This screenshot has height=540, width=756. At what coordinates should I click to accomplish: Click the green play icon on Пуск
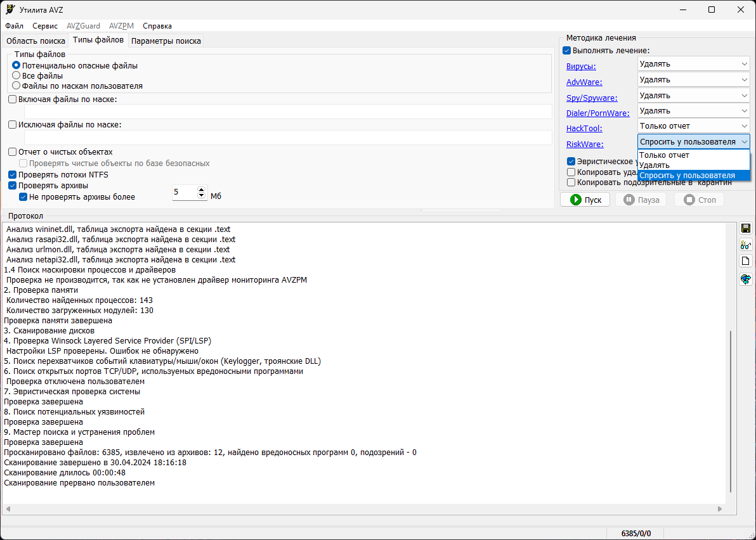point(576,200)
